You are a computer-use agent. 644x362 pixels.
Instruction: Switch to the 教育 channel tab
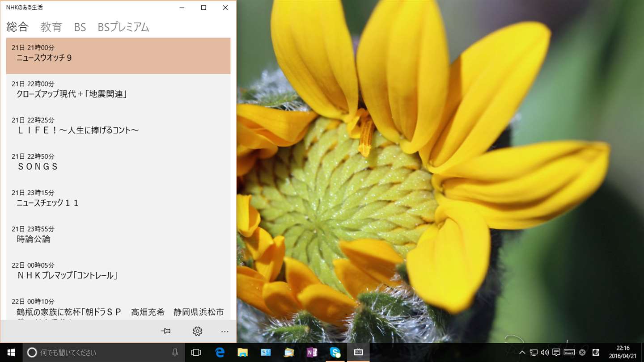pos(51,27)
